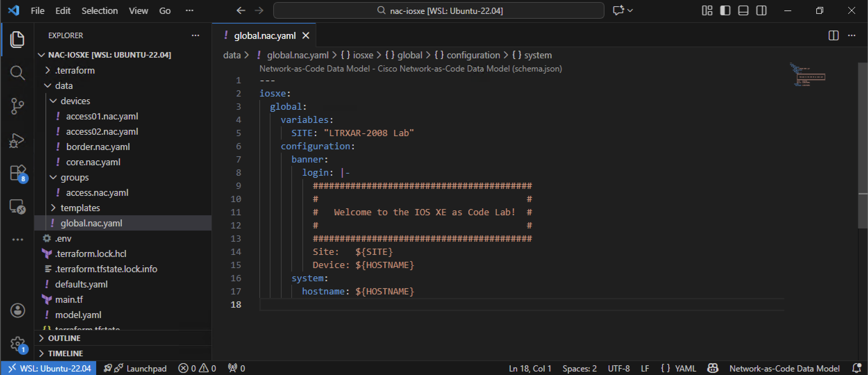This screenshot has width=868, height=375.
Task: Collapse the groups folder
Action: (x=53, y=177)
